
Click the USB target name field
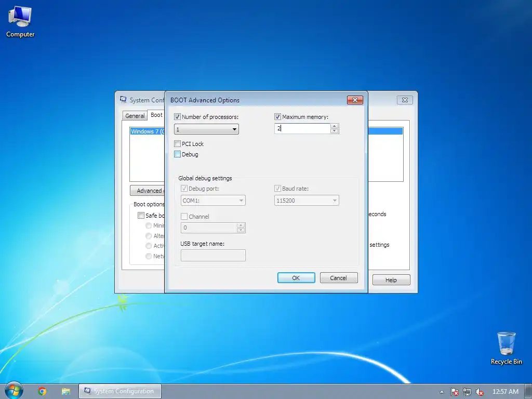coord(213,256)
